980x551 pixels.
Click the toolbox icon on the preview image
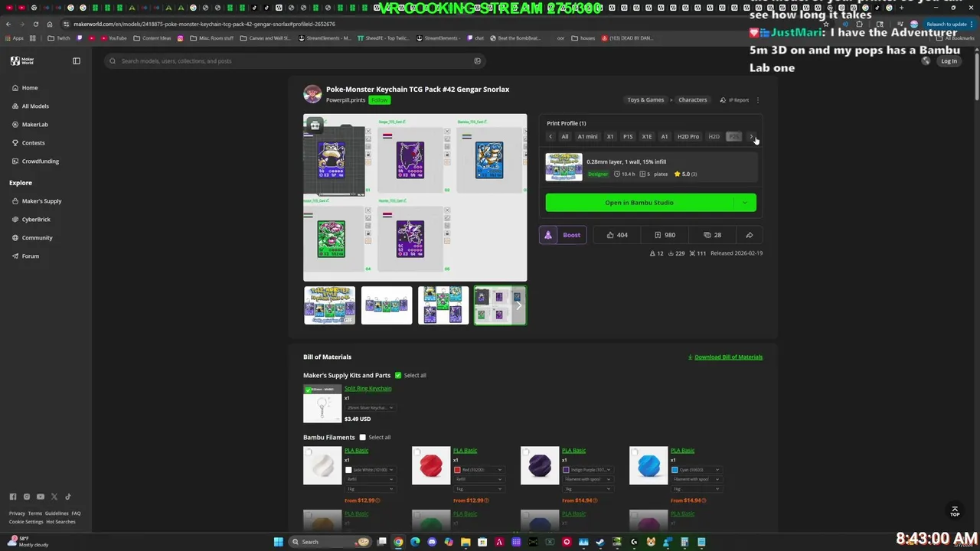[315, 126]
